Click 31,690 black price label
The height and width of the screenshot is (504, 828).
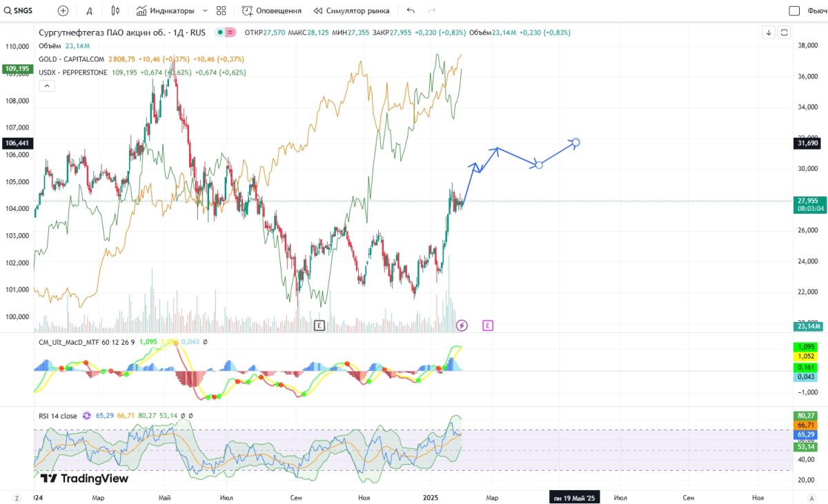point(807,143)
